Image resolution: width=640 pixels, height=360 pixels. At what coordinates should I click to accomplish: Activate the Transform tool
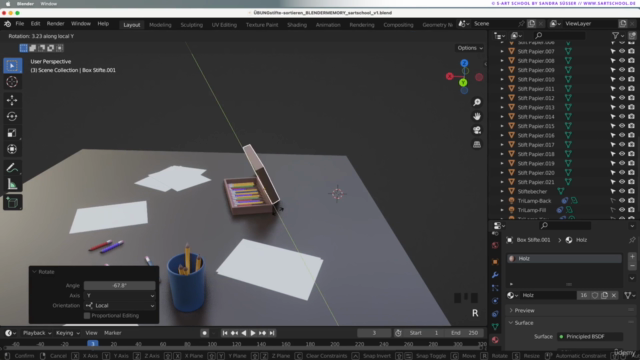coord(12,149)
